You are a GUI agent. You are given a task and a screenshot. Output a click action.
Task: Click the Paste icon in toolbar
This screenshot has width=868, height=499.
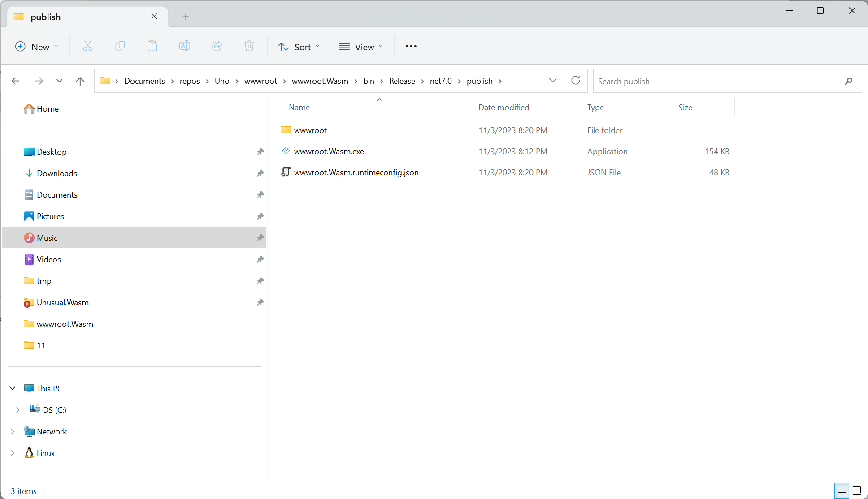tap(152, 46)
